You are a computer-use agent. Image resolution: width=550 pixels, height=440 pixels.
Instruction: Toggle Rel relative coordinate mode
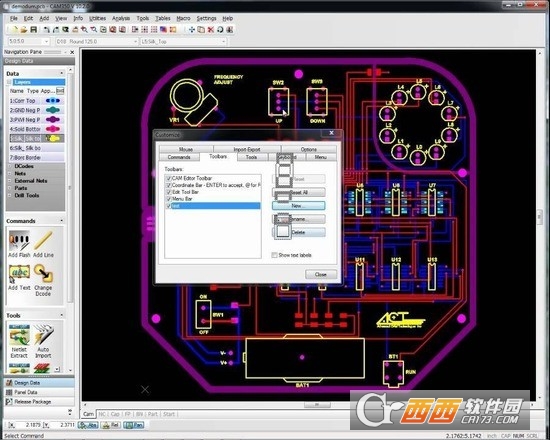point(110,425)
